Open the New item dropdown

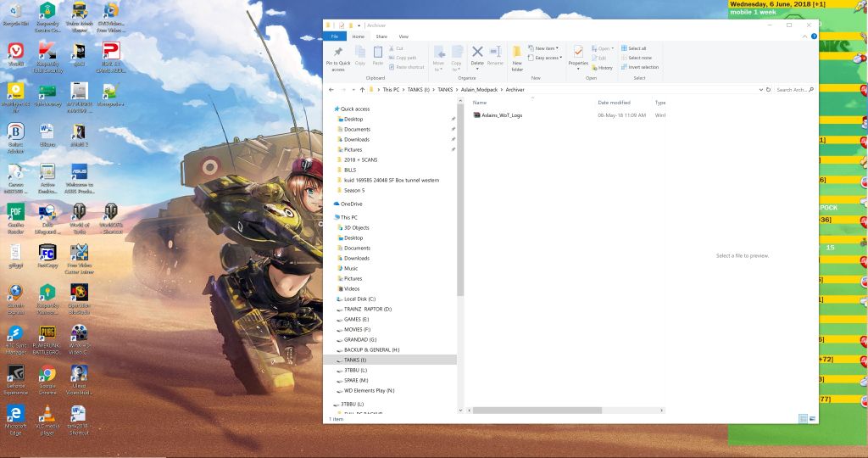point(543,48)
